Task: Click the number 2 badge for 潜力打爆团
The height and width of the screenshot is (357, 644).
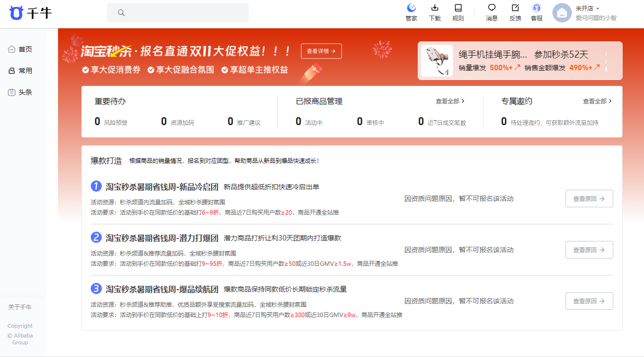Action: pyautogui.click(x=96, y=238)
